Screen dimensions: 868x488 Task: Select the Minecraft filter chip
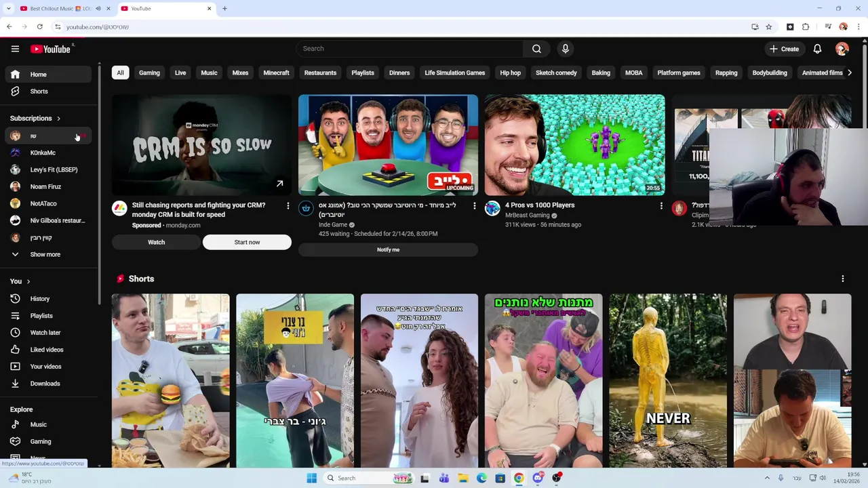coord(276,73)
